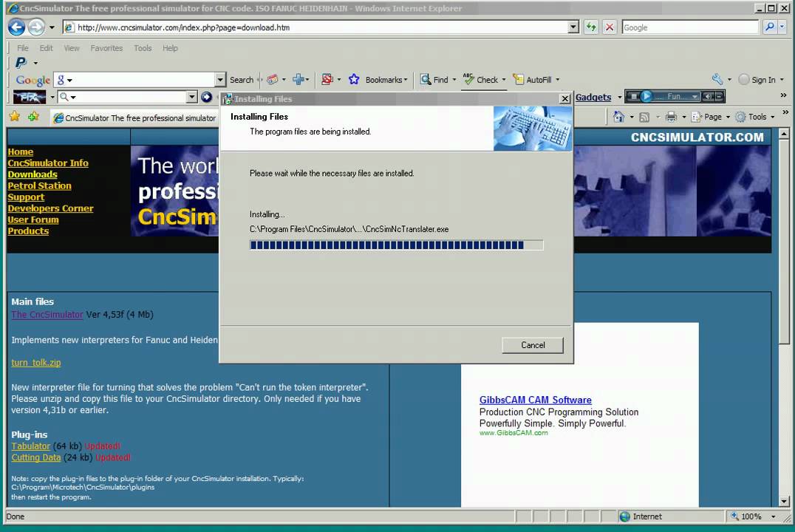The height and width of the screenshot is (532, 795).
Task: Click the Print icon
Action: pyautogui.click(x=671, y=117)
